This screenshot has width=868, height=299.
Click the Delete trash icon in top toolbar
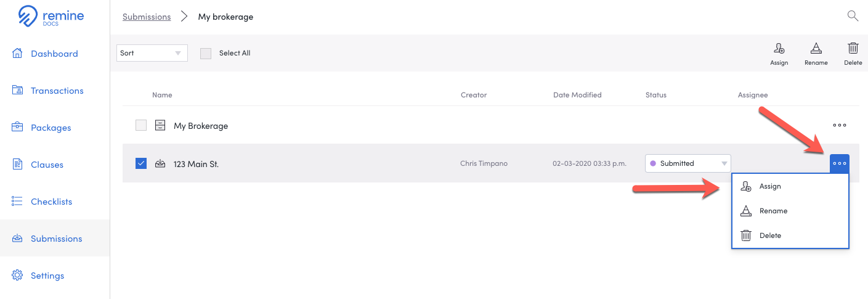click(853, 49)
